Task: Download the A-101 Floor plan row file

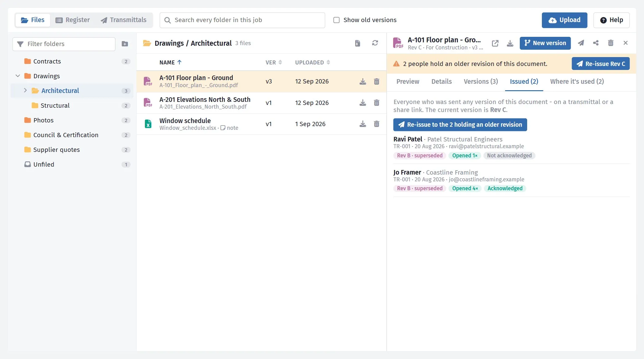Action: [363, 81]
